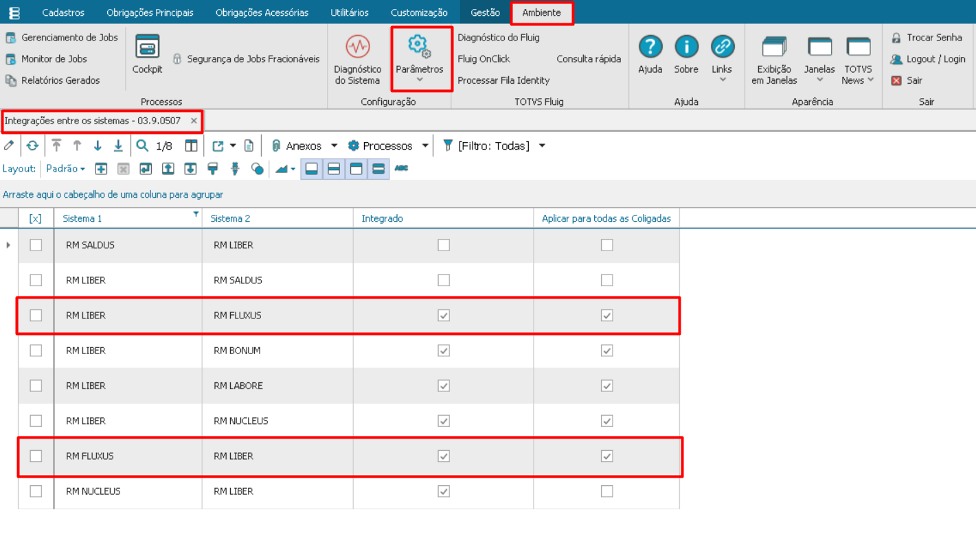Go to last record arrow
The height and width of the screenshot is (560, 976).
pyautogui.click(x=118, y=145)
